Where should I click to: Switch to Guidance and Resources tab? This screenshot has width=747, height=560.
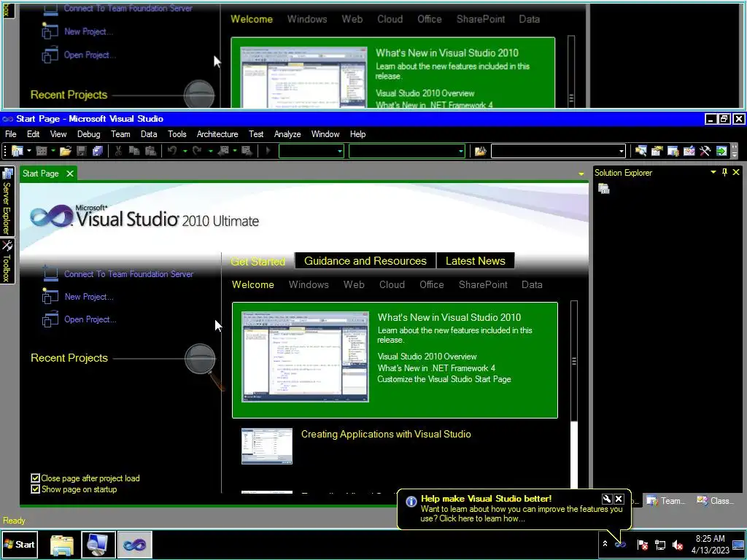(365, 261)
